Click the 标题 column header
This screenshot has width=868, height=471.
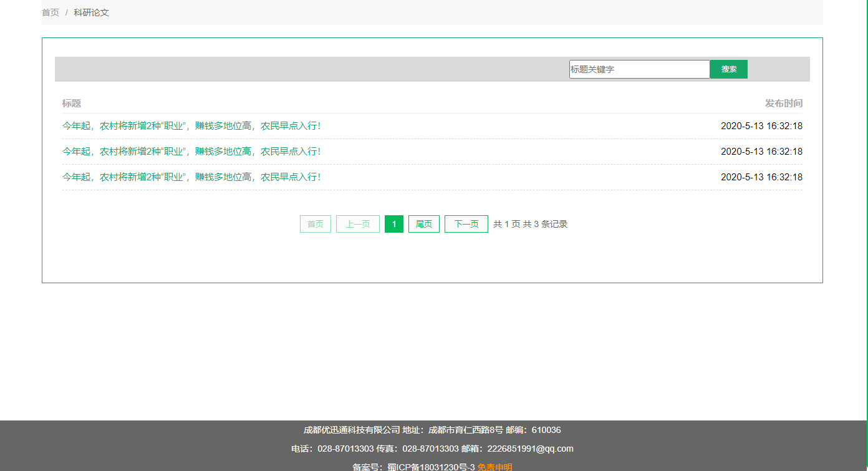(71, 104)
